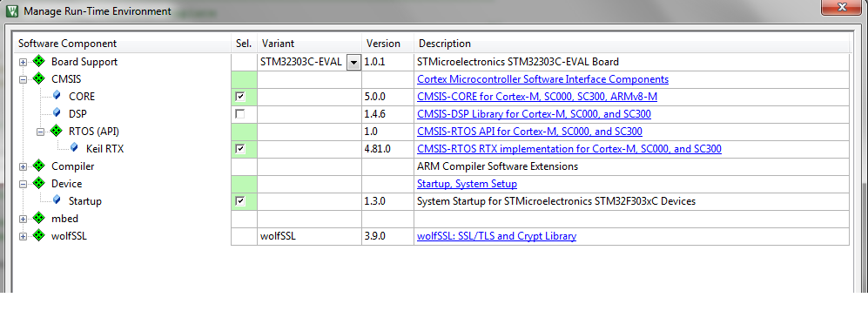
Task: Open the CMSIS-CORE for Cortex-M link
Action: (537, 97)
